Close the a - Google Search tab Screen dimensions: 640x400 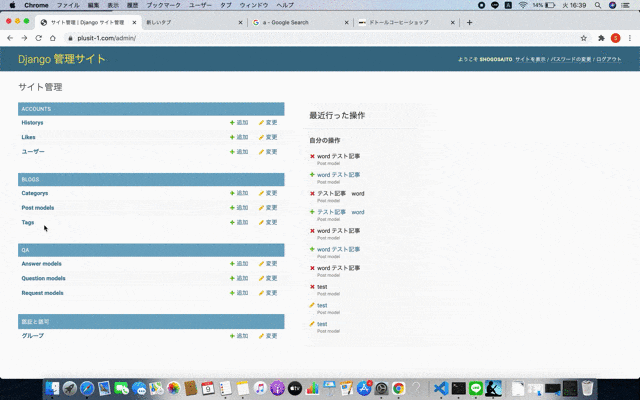347,22
